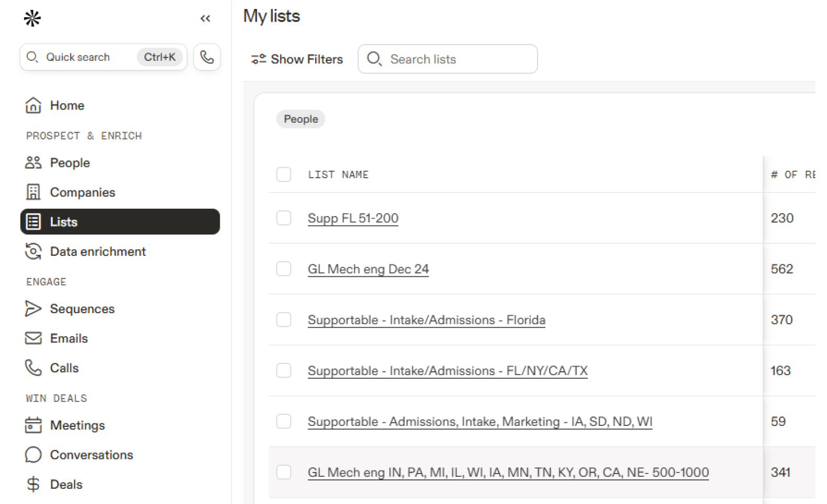
Task: Select the People tab pill
Action: click(300, 119)
